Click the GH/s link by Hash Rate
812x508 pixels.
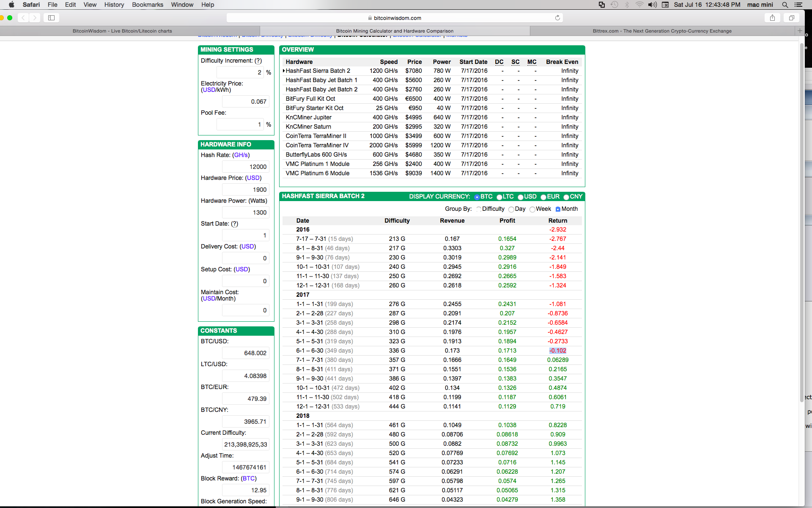241,155
